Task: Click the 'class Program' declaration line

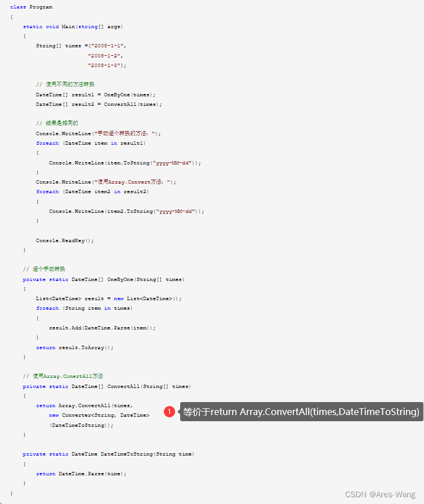Action: pyautogui.click(x=31, y=7)
